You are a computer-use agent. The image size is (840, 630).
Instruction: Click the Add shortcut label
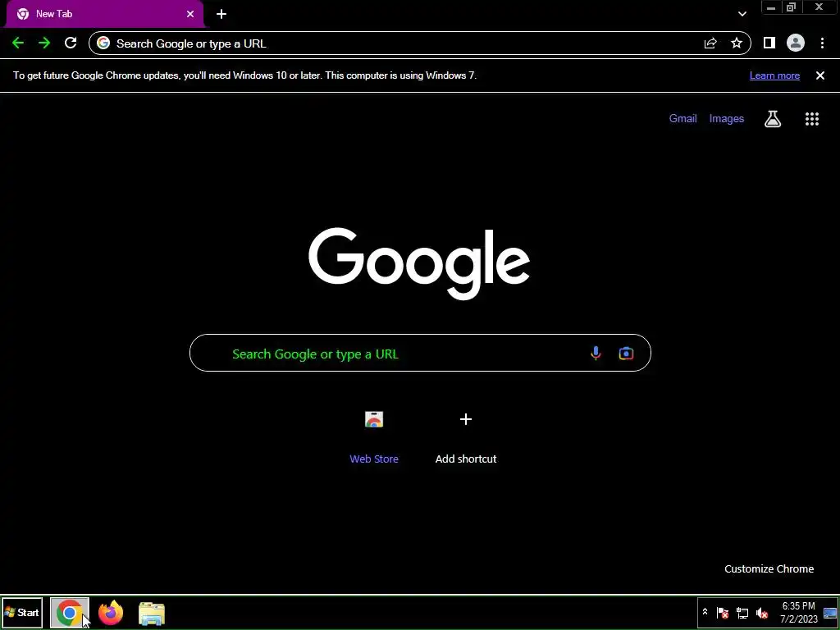[466, 459]
